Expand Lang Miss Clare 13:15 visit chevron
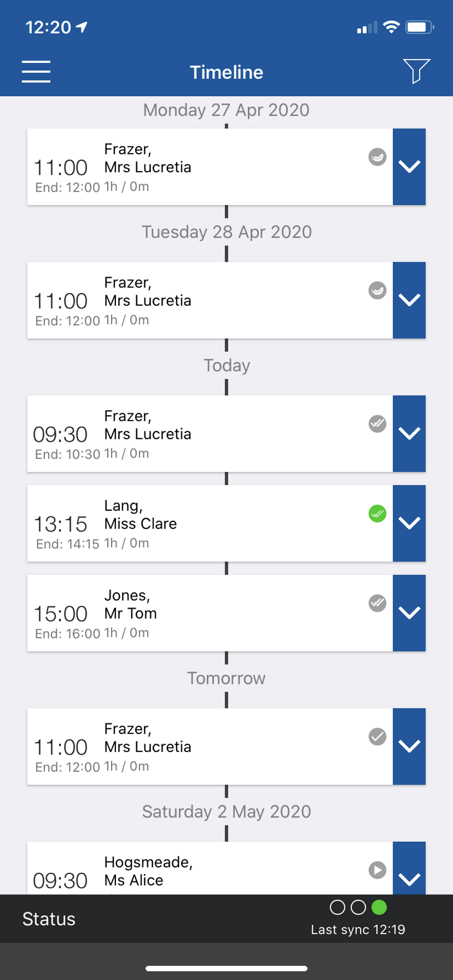Viewport: 453px width, 980px height. pos(409,523)
